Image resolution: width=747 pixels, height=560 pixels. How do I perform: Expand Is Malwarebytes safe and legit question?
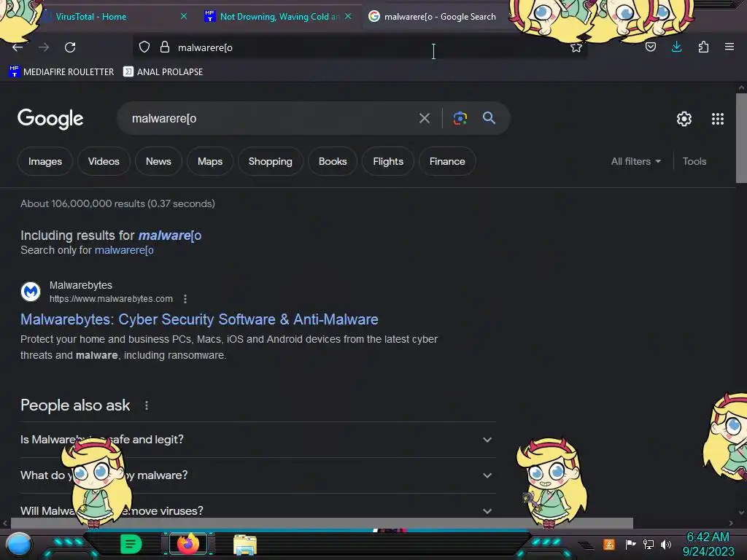258,440
